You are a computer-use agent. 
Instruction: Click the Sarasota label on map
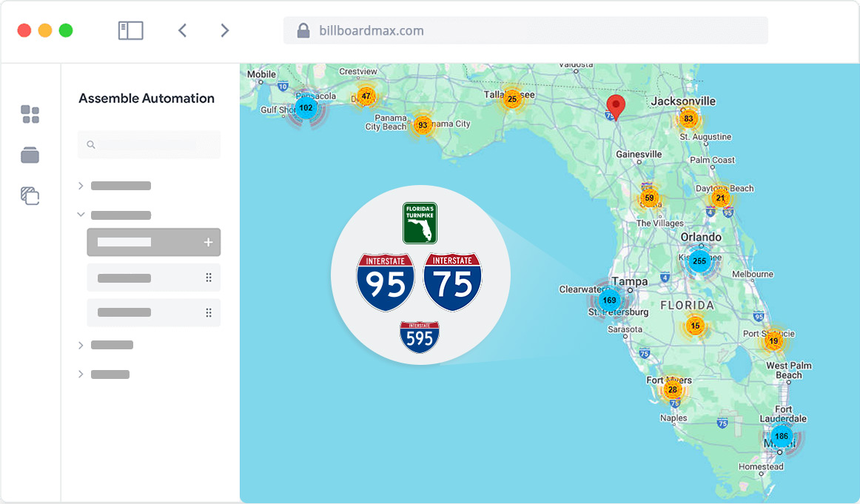pyautogui.click(x=625, y=329)
